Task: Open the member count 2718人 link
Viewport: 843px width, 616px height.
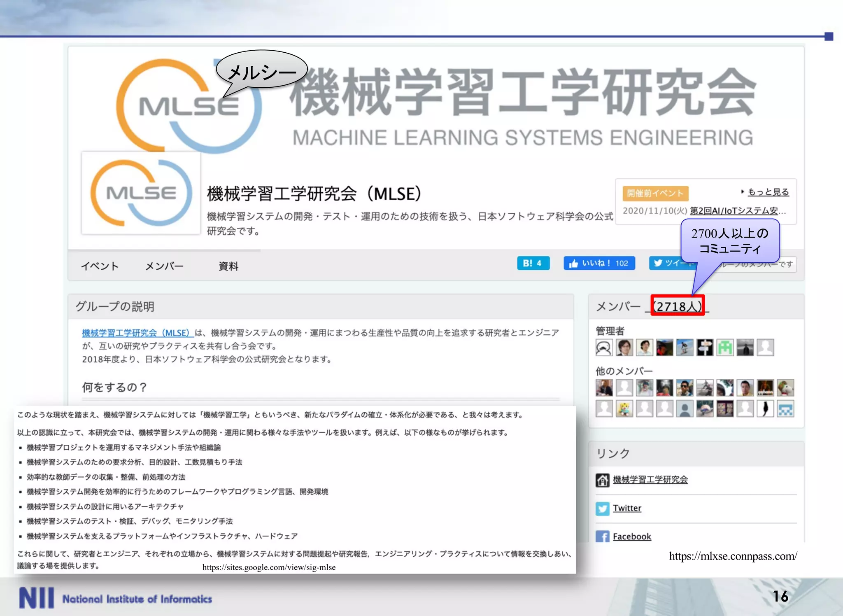Action: 678,306
